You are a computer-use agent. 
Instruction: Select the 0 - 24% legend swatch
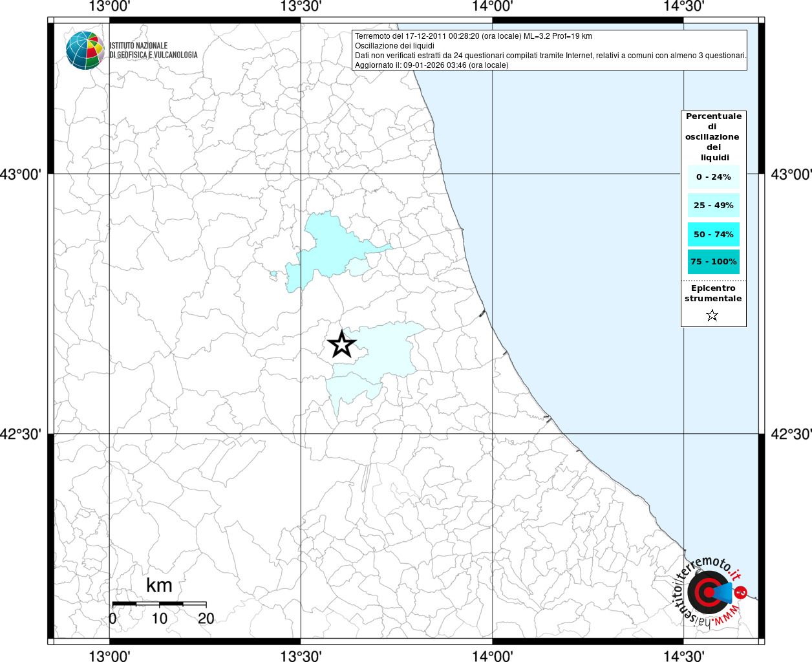pyautogui.click(x=714, y=176)
